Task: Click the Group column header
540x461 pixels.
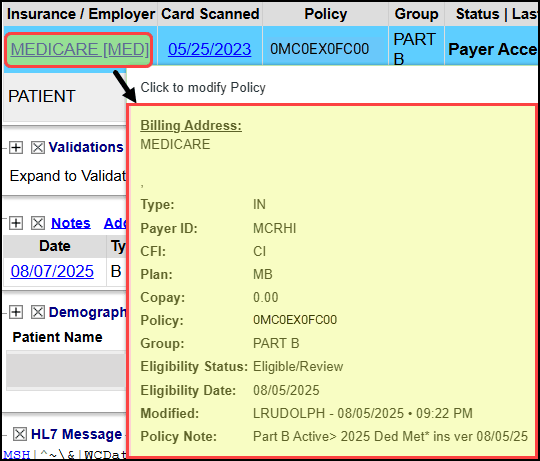Action: (416, 14)
